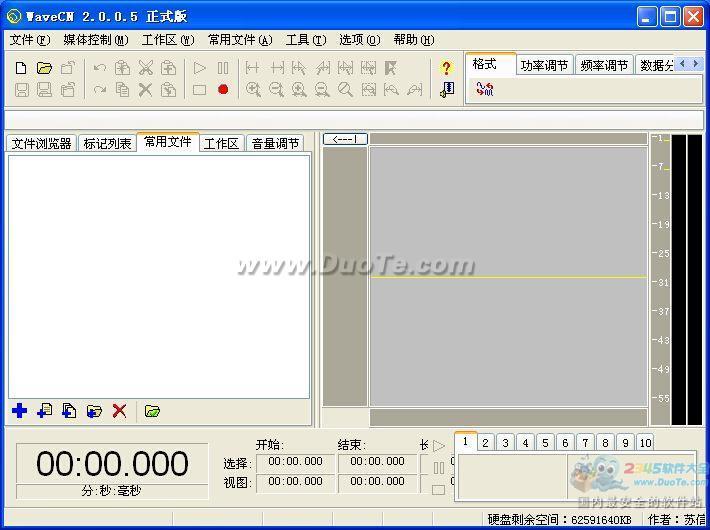The height and width of the screenshot is (530, 710).
Task: Click the add all opened files icon
Action: pos(69,411)
